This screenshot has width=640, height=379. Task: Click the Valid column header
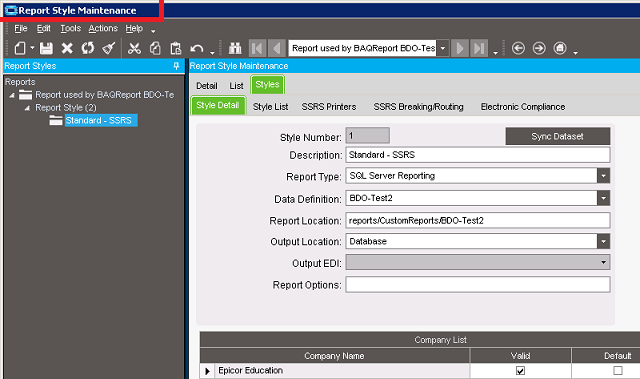[x=520, y=356]
